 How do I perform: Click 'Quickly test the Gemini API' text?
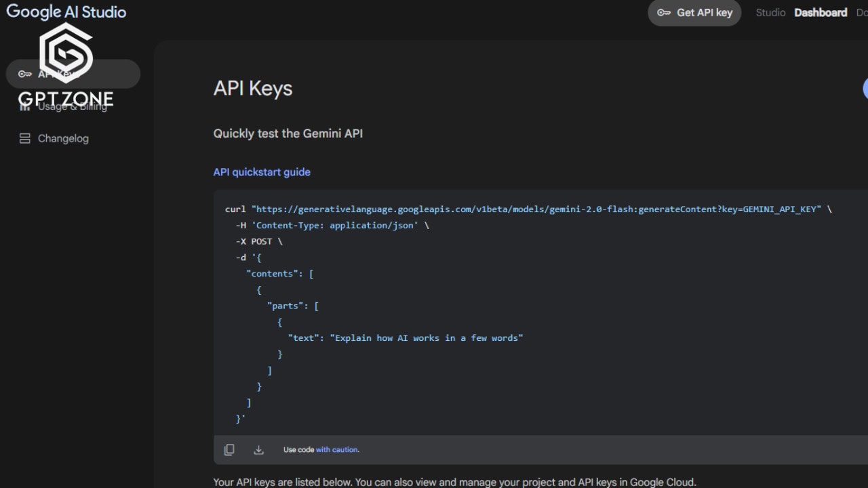point(288,134)
